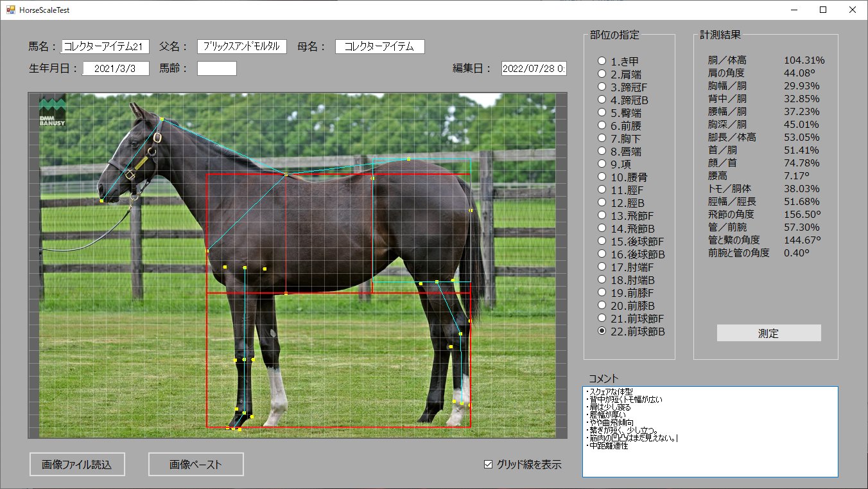Screen dimensions: 868x489
Task: Click the empty 馬齢 field
Action: click(217, 69)
